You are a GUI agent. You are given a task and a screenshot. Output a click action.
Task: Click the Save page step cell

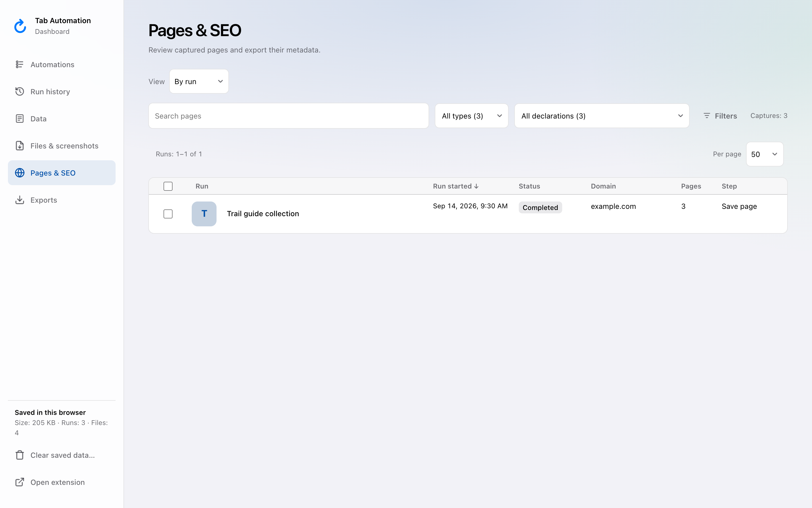click(x=739, y=206)
